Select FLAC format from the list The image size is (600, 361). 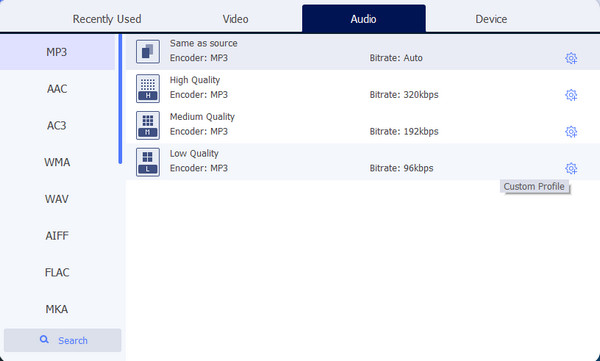pos(57,273)
